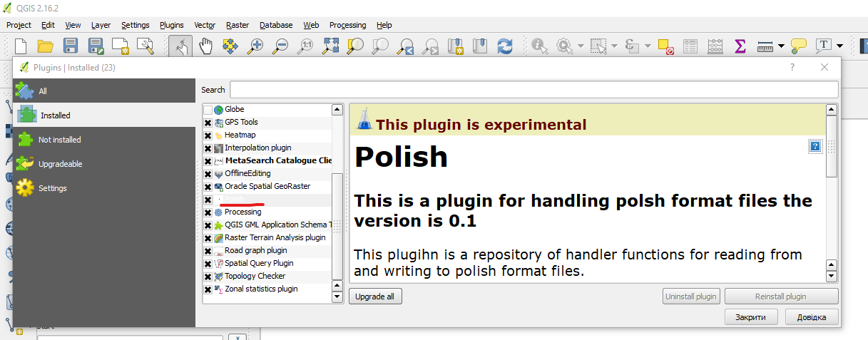
Task: Click the Zoom In magnifier icon
Action: pos(255,46)
